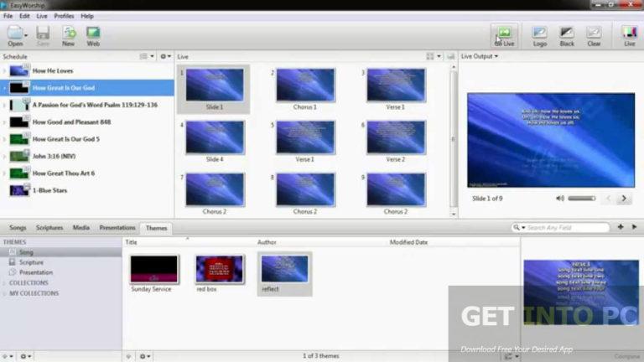Select the Verse 2 slide thumbnail
The width and height of the screenshot is (644, 362).
396,137
